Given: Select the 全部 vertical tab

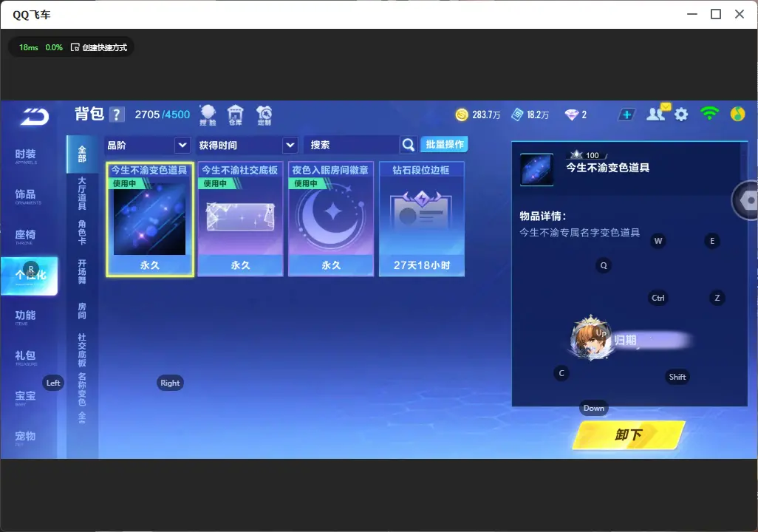Looking at the screenshot, I should (x=82, y=154).
